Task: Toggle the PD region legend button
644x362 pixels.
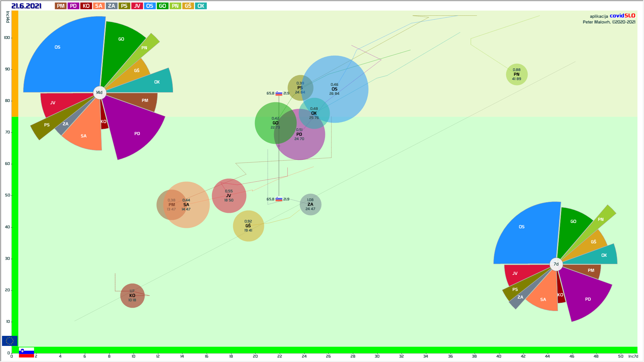Action: pos(73,6)
